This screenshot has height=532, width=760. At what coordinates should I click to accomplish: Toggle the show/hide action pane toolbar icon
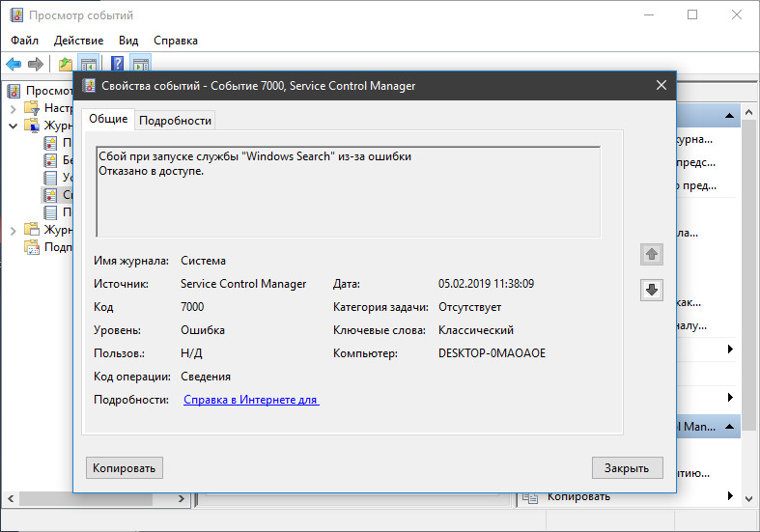(x=141, y=64)
